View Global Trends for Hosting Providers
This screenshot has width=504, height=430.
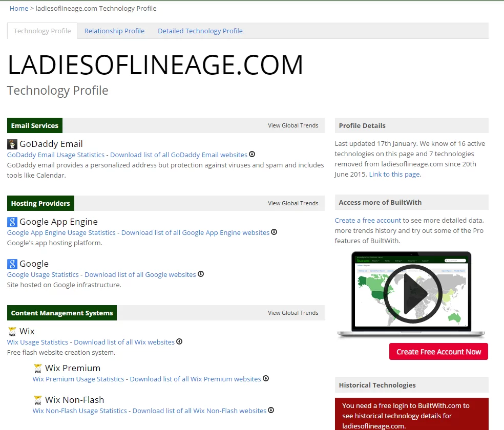[293, 203]
